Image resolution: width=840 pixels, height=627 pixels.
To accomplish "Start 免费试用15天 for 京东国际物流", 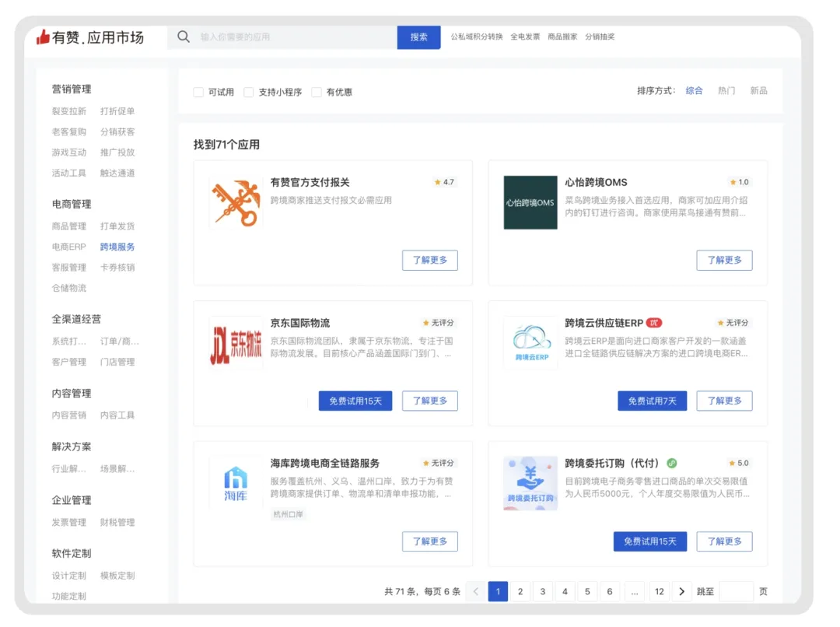I will 355,401.
